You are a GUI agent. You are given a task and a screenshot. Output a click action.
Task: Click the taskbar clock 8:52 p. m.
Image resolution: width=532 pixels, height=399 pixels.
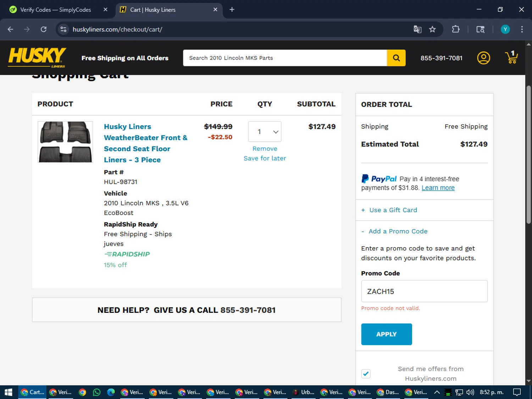tap(492, 392)
